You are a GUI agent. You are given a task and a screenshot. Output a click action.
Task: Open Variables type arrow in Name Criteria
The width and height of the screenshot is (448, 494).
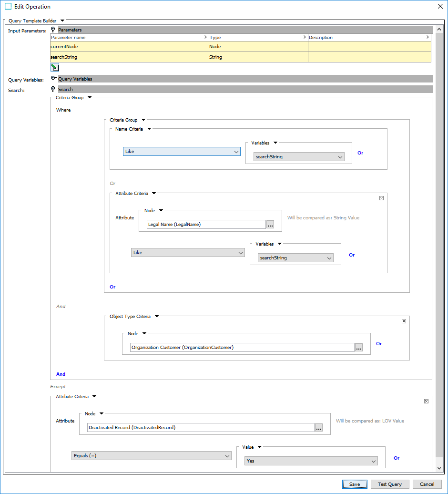pyautogui.click(x=275, y=143)
